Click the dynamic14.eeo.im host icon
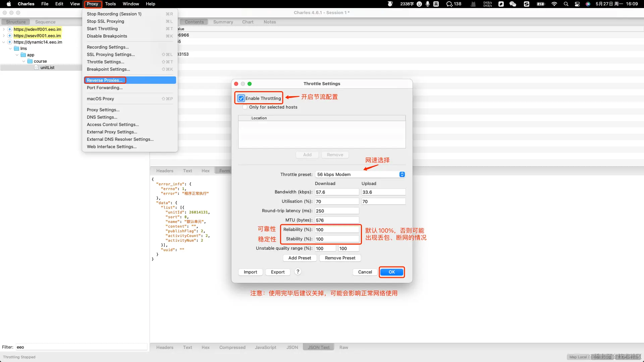 (10, 42)
